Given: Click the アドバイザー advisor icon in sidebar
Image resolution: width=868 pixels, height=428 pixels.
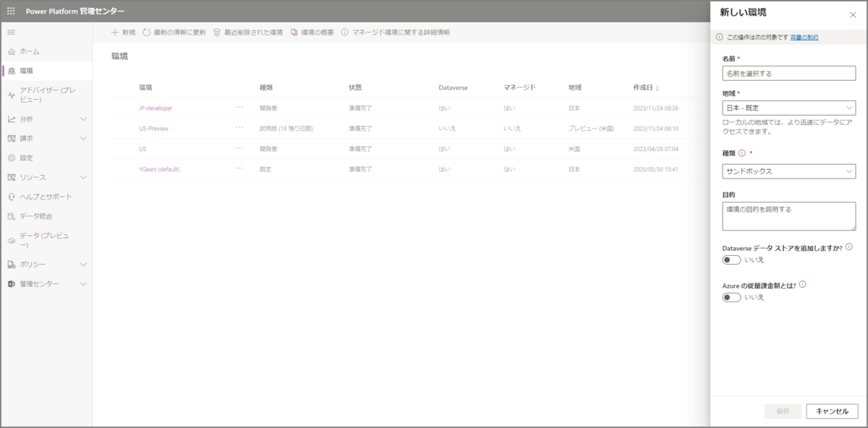Looking at the screenshot, I should [x=12, y=95].
